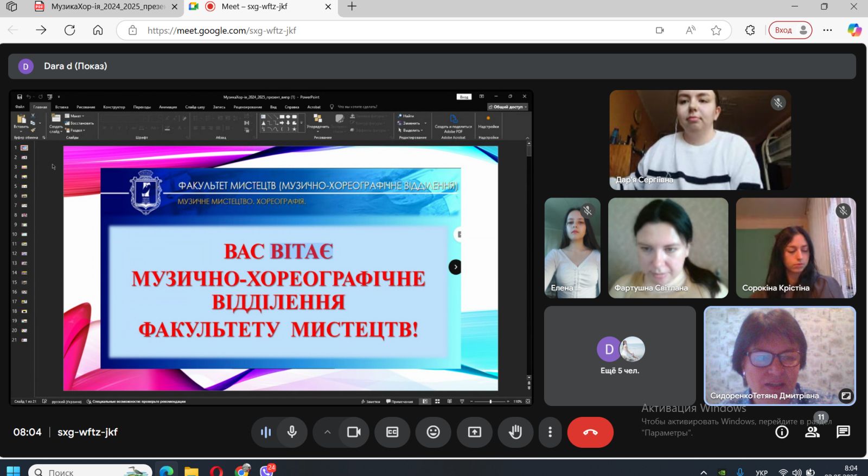Open meeting details info icon
The height and width of the screenshot is (476, 868).
tap(782, 432)
